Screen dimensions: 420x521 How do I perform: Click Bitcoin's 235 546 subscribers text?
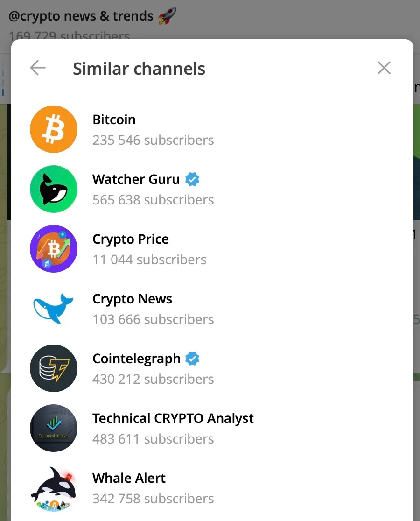click(153, 140)
